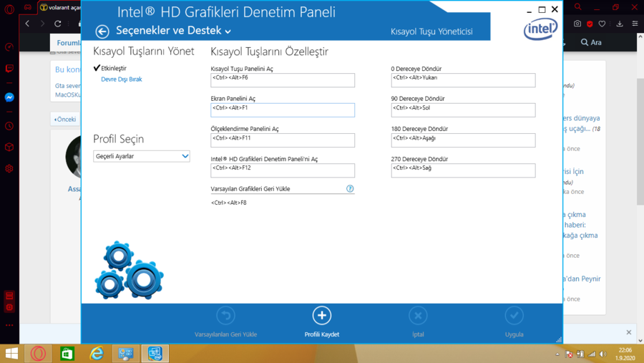Open Extensions cube icon in Opera sidebar

[9, 147]
